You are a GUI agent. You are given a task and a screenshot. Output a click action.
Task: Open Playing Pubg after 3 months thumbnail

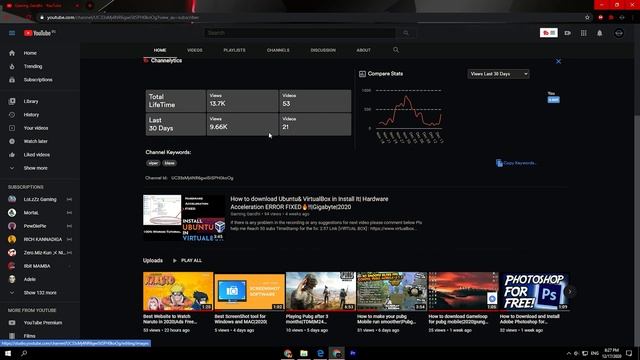click(321, 291)
